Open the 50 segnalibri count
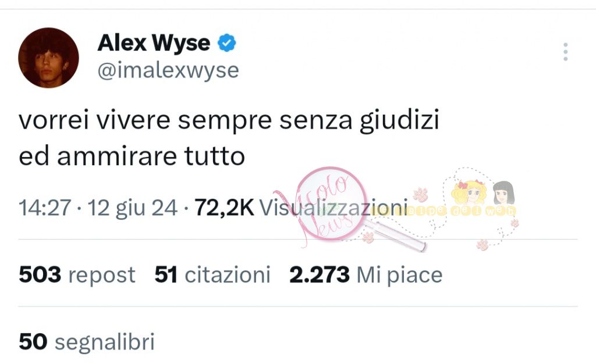This screenshot has width=596, height=364. point(87,341)
